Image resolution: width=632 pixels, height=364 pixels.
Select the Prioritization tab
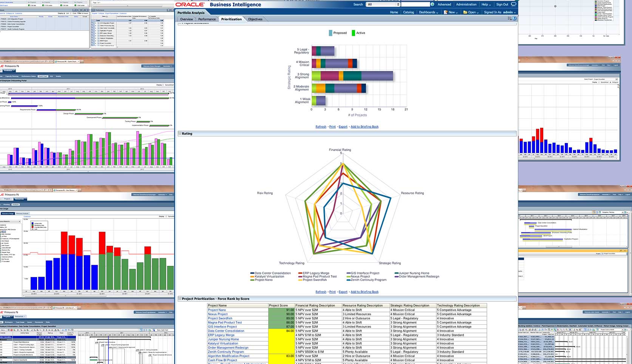(232, 19)
